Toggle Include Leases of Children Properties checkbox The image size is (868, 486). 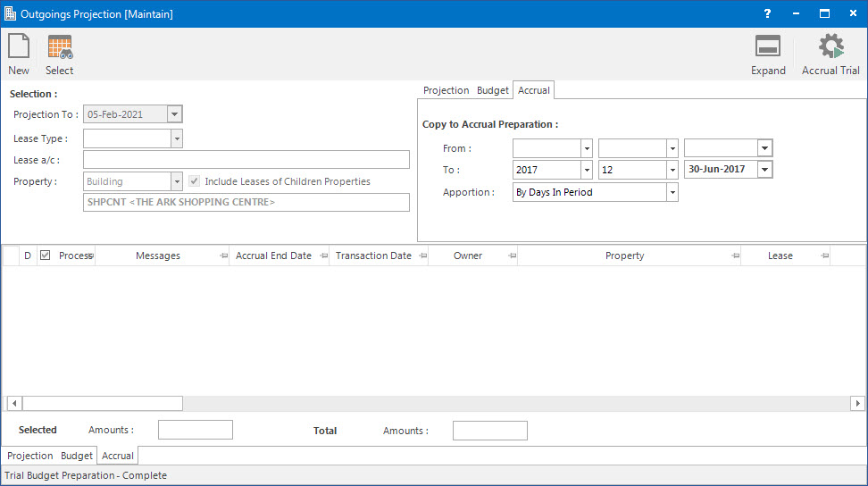tap(195, 181)
